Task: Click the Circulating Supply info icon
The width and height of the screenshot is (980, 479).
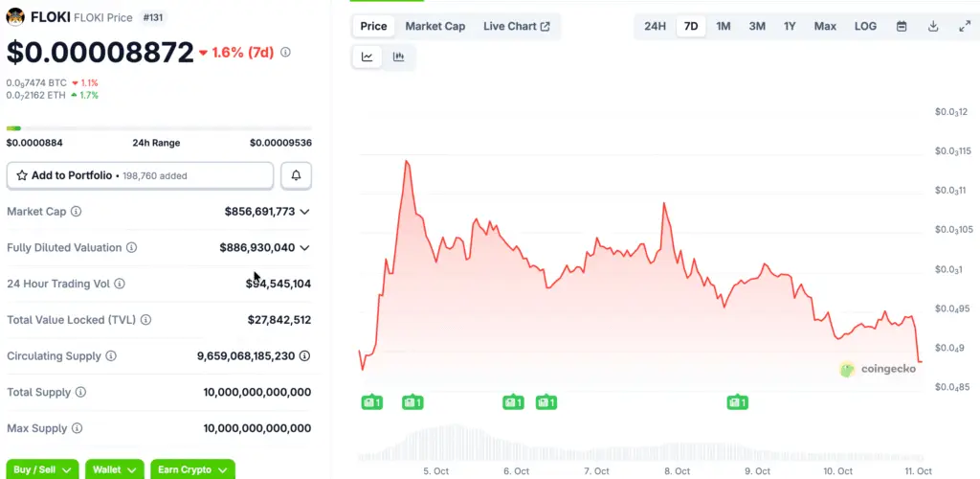Action: [x=111, y=356]
